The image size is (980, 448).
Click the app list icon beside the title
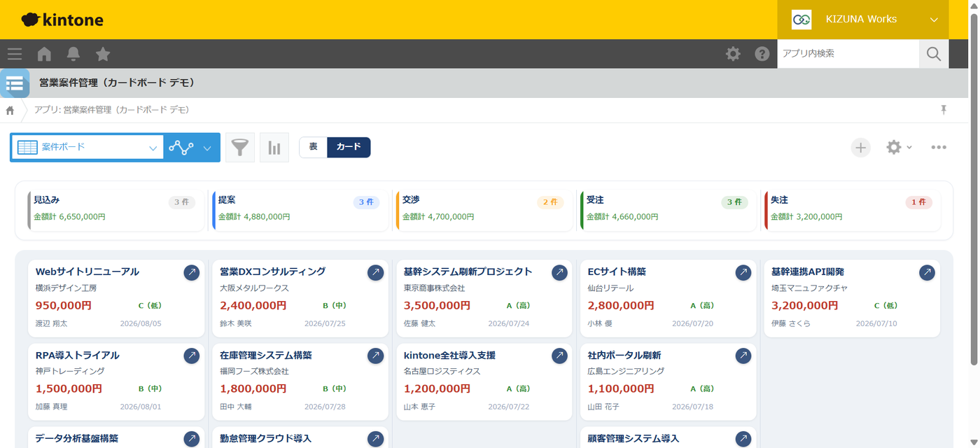[x=15, y=83]
